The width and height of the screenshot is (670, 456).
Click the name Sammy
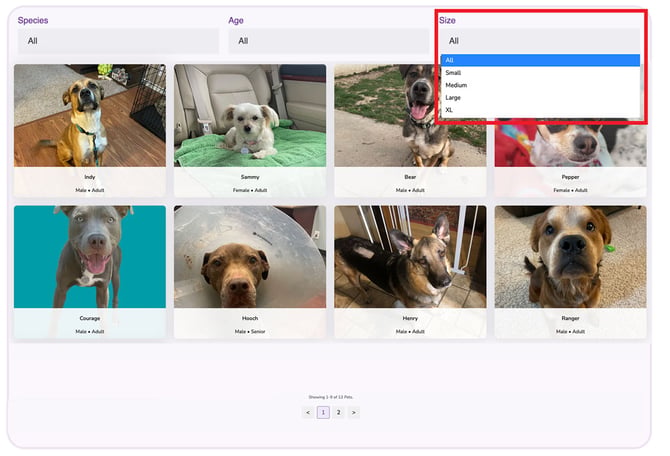pos(250,177)
